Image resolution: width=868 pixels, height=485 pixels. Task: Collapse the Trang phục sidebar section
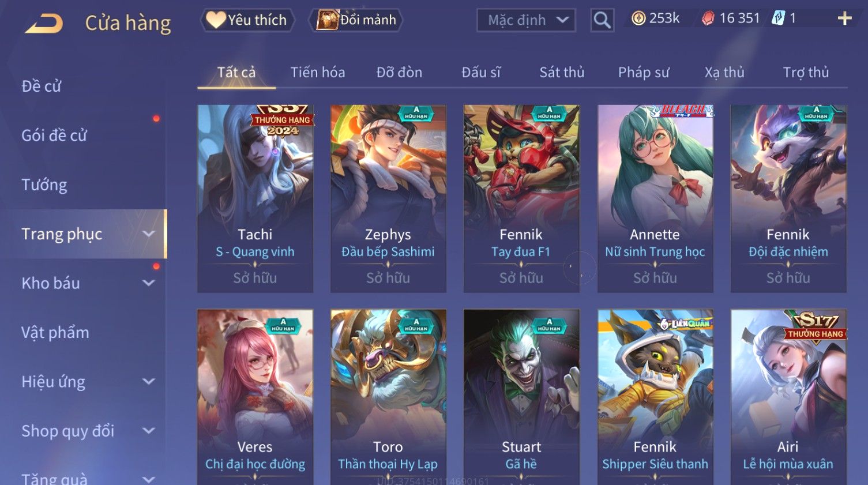pos(149,234)
